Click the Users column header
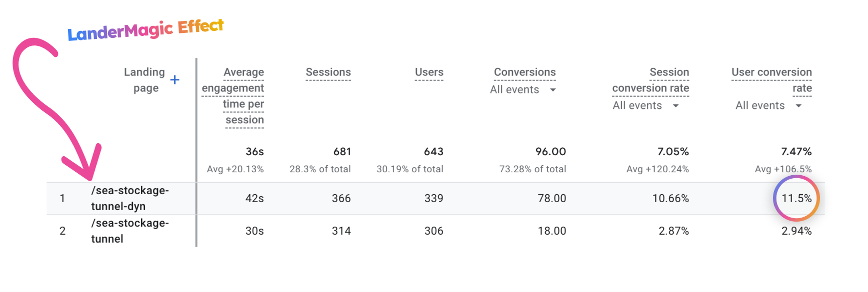 tap(429, 72)
